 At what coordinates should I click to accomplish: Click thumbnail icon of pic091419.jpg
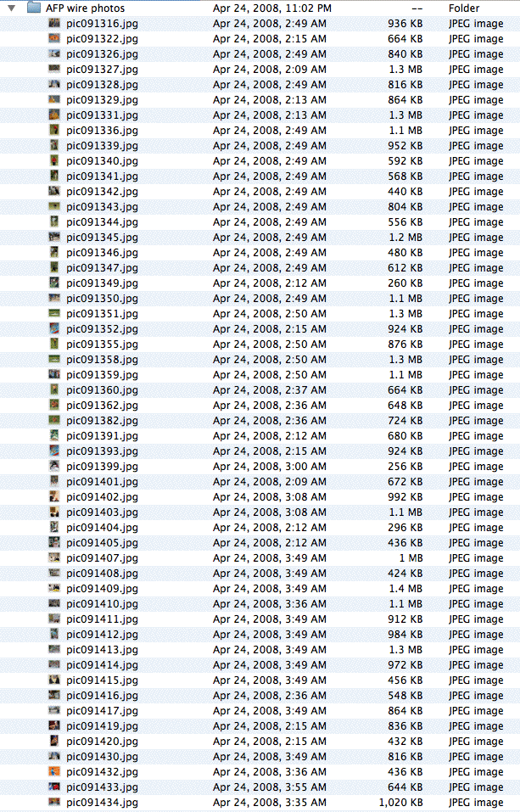pyautogui.click(x=54, y=726)
